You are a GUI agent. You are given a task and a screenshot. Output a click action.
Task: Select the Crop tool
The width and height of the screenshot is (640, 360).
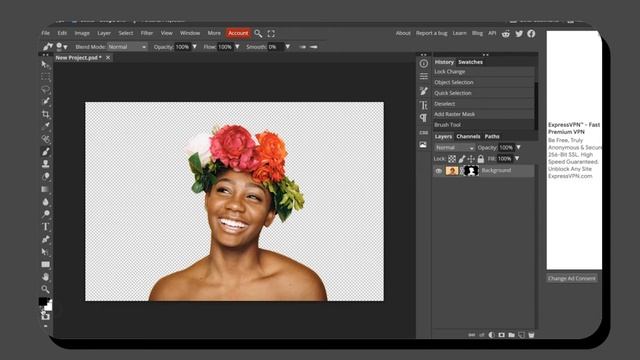(x=45, y=114)
